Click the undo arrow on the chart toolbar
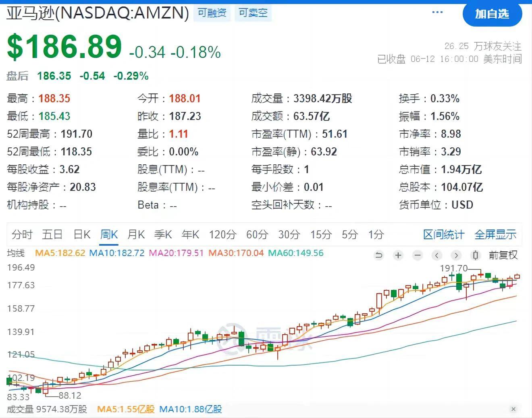 pos(378,255)
